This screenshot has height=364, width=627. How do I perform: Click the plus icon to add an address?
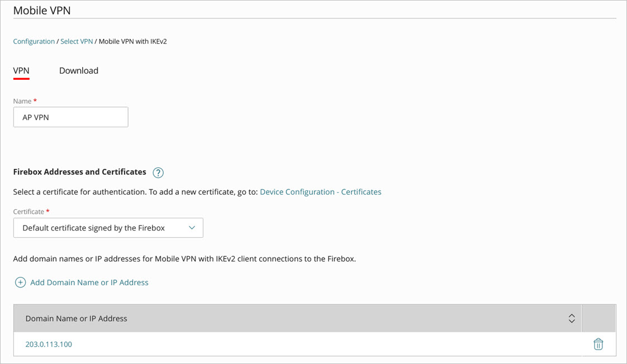pos(20,282)
